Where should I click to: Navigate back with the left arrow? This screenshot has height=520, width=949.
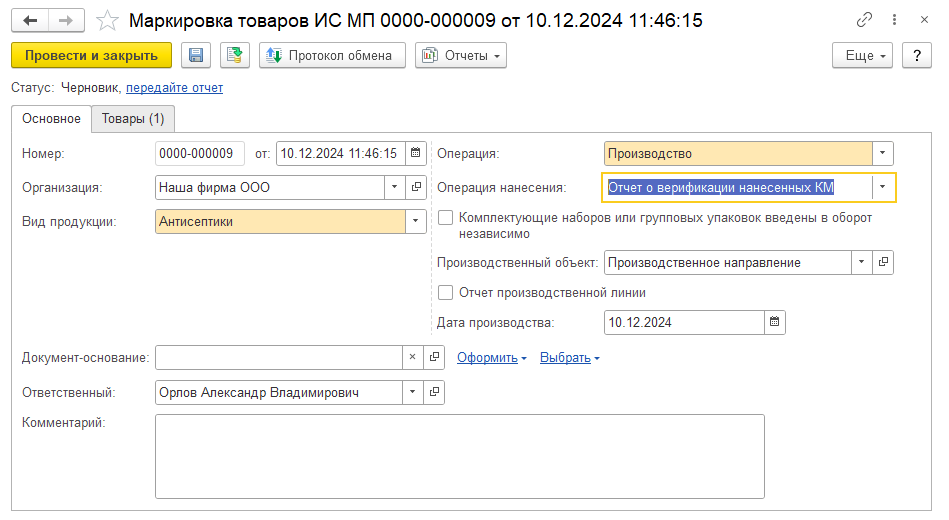click(x=31, y=20)
